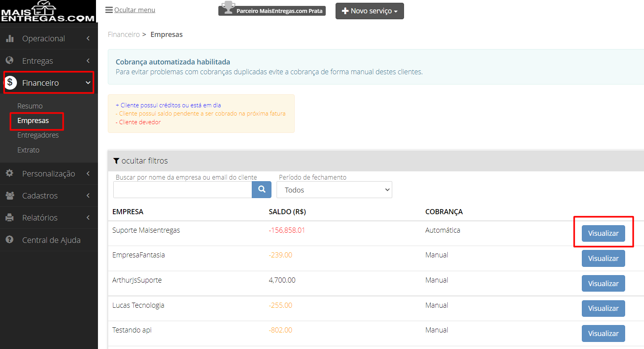Click Visualizar for Testando api
644x349 pixels.
coord(603,334)
